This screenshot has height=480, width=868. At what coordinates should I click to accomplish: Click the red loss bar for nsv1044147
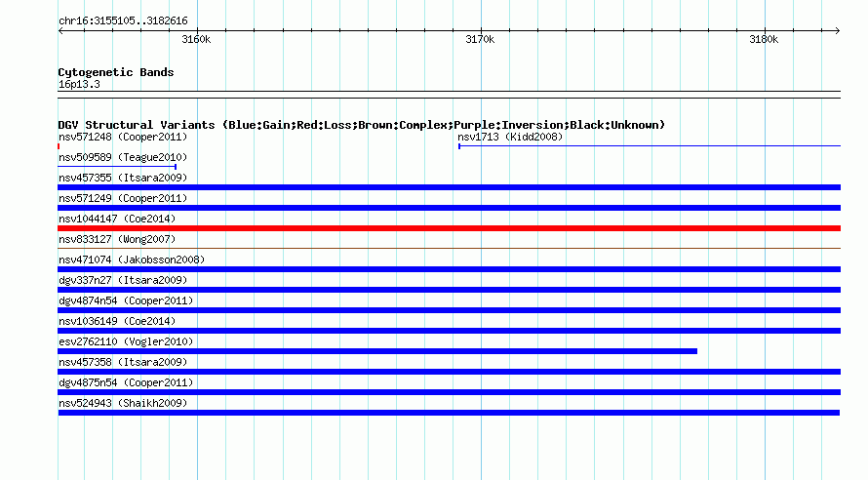pos(449,228)
